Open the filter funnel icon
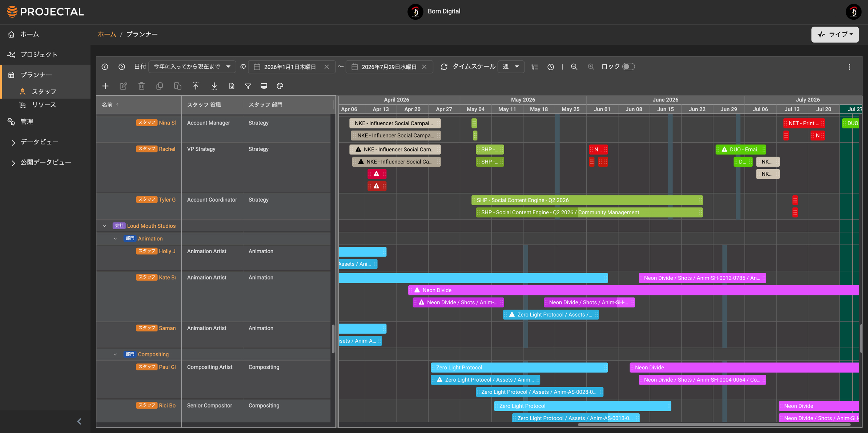Viewport: 868px width, 433px height. coord(248,86)
